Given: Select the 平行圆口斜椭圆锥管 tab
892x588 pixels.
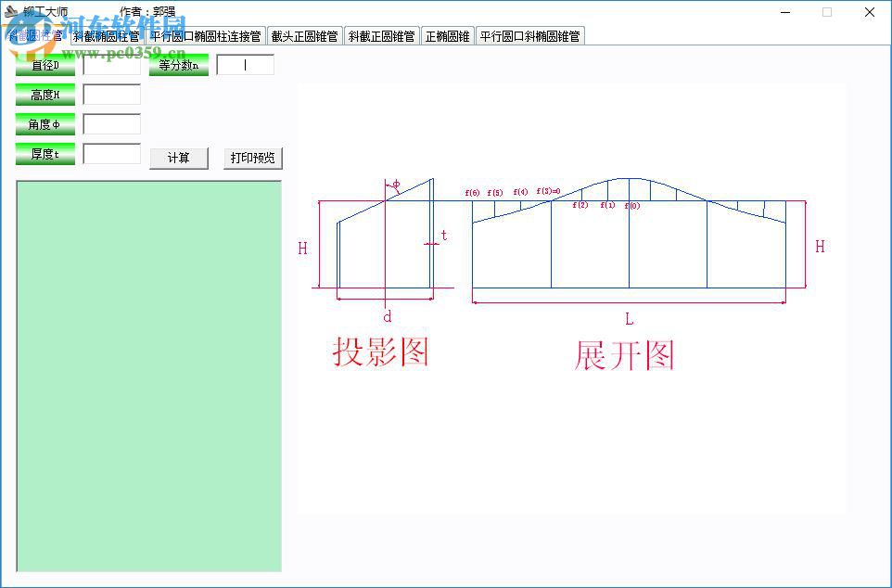Looking at the screenshot, I should [x=530, y=35].
